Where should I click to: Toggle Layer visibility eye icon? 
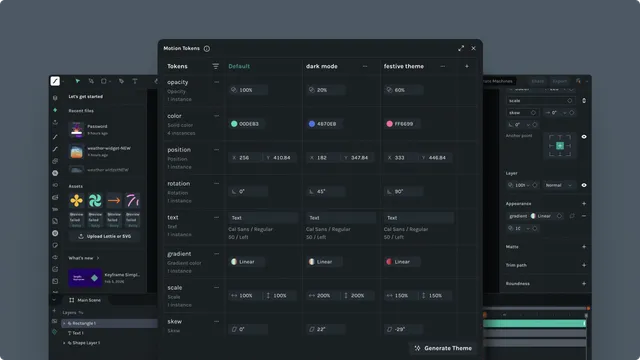point(584,185)
